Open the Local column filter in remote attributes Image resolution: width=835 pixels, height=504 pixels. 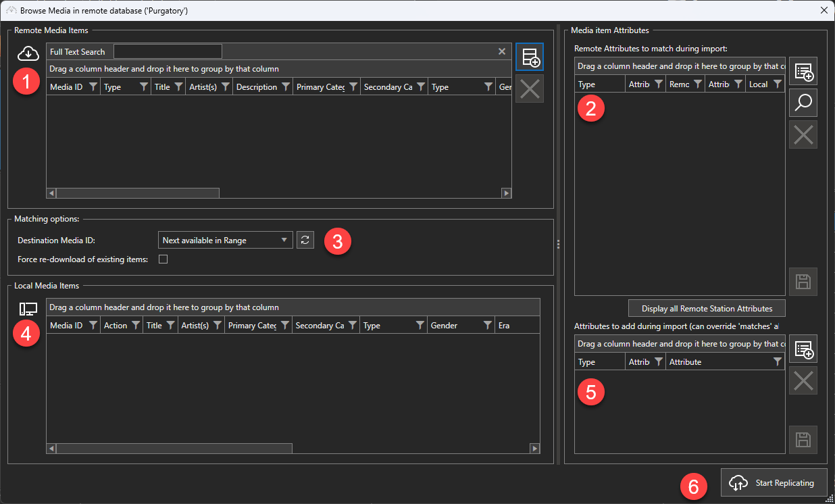(x=778, y=84)
